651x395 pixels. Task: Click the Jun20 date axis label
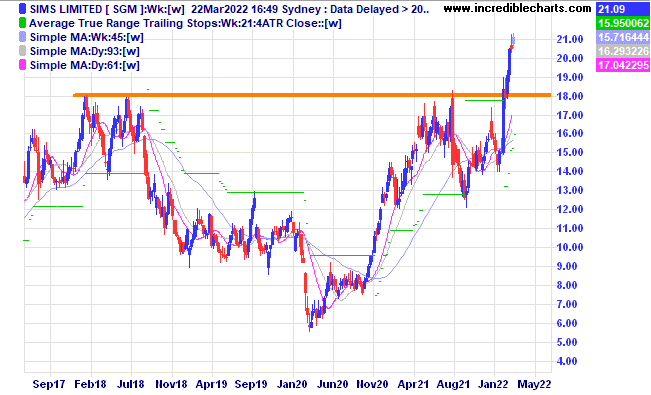coord(333,384)
